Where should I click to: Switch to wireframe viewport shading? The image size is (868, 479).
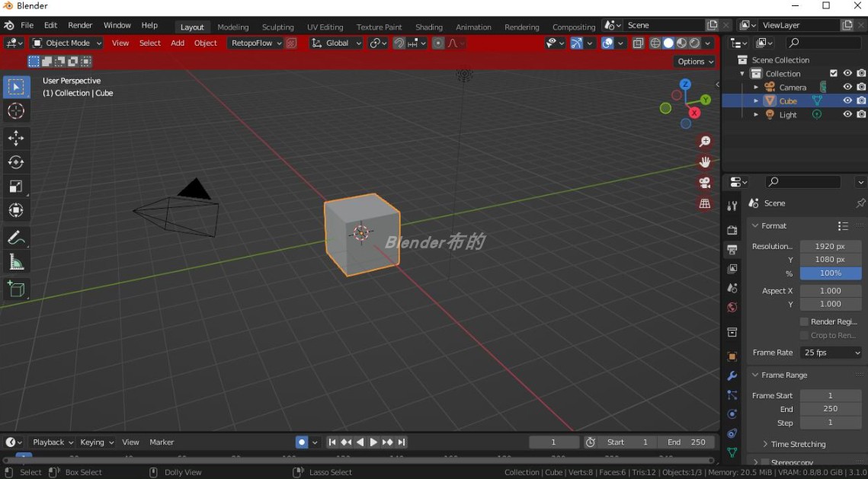point(655,43)
